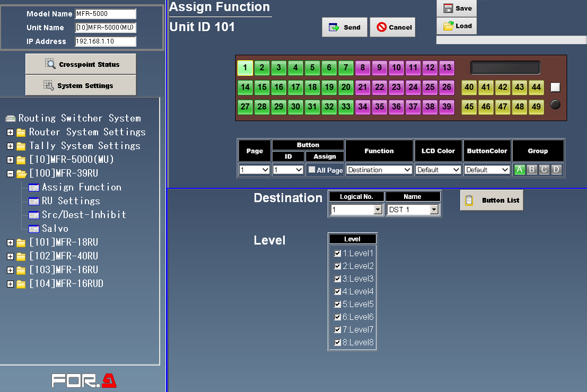Viewport: 587px width, 392px height.
Task: Click the Cancel button
Action: (x=393, y=28)
